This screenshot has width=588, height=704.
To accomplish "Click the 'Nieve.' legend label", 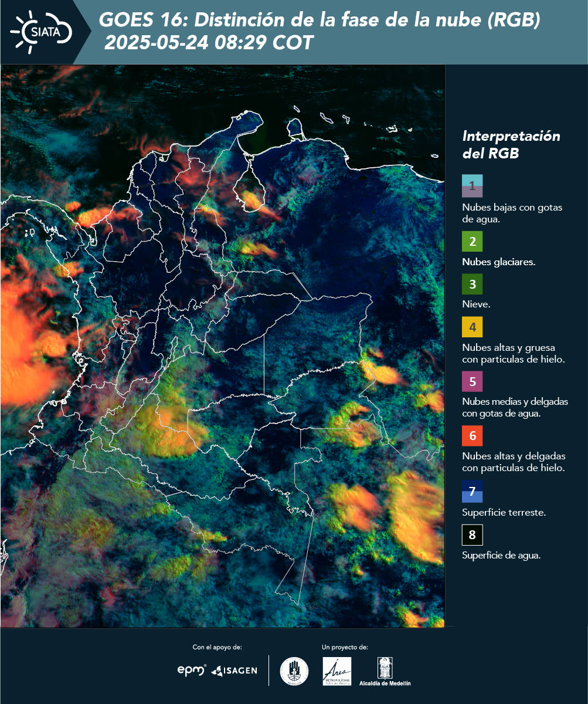I will click(476, 304).
